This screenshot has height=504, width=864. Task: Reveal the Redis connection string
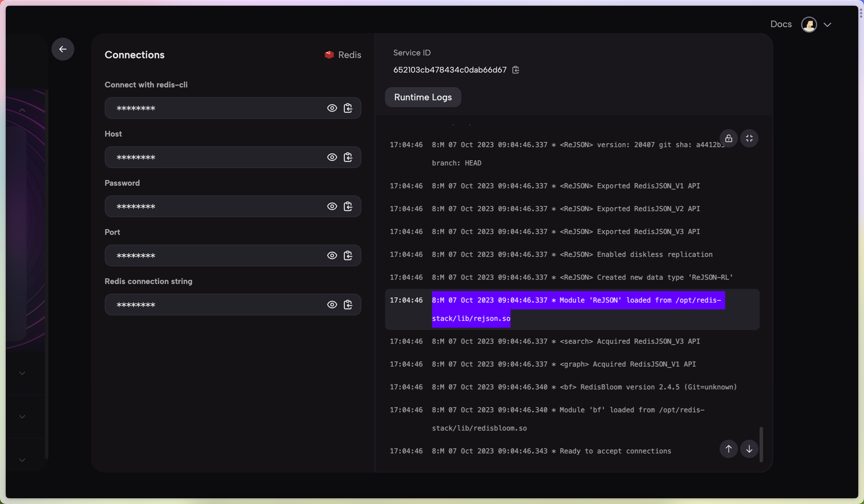332,305
